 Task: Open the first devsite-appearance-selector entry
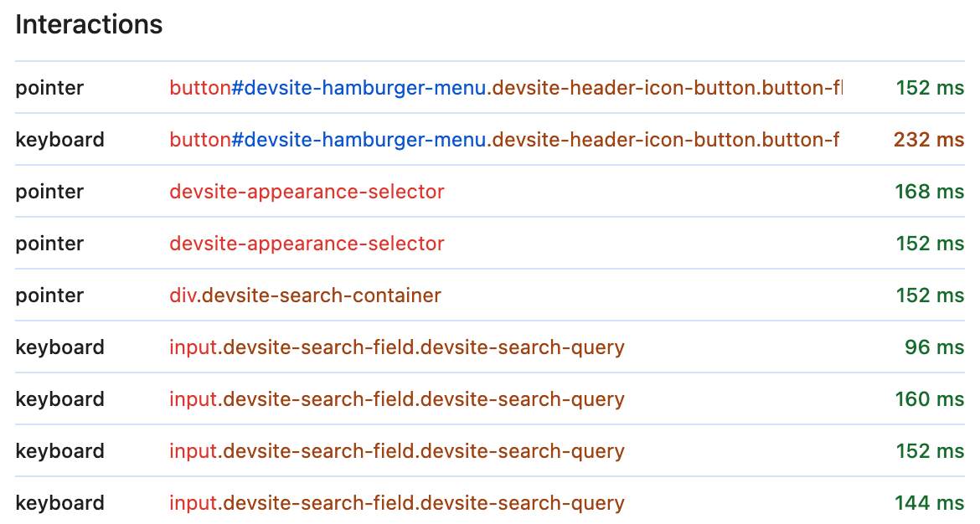coord(307,192)
